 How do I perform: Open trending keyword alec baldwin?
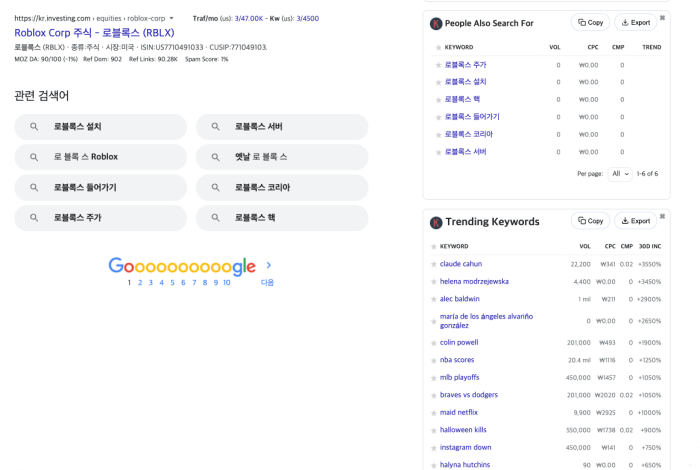[x=459, y=299]
